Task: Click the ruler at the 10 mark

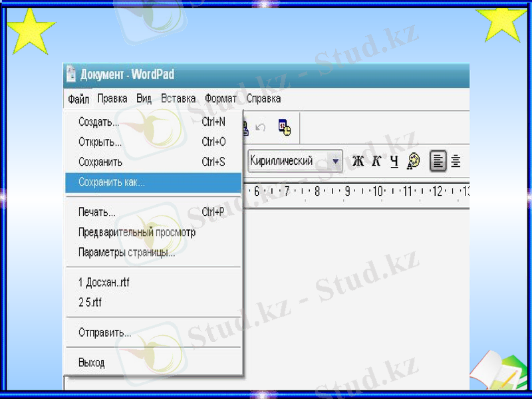Action: point(377,192)
